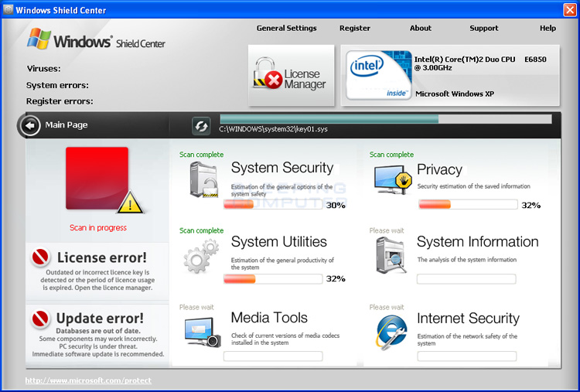Click the red scan status square
This screenshot has width=580, height=392.
pos(97,179)
